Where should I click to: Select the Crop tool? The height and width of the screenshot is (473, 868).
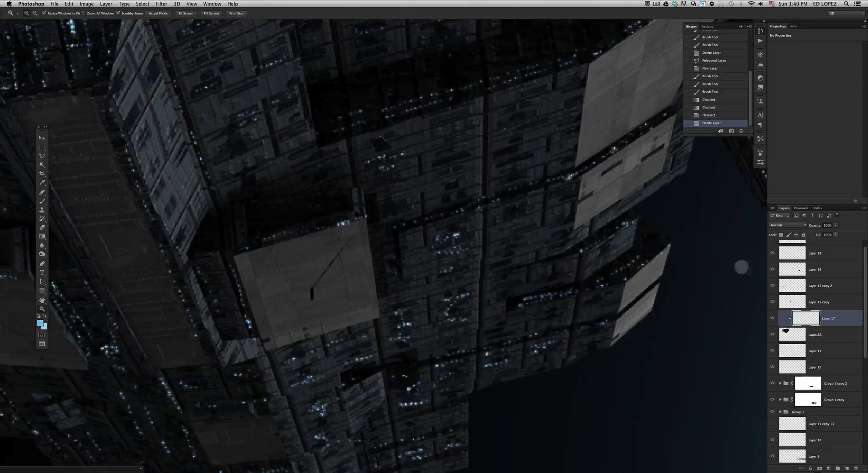pyautogui.click(x=42, y=174)
